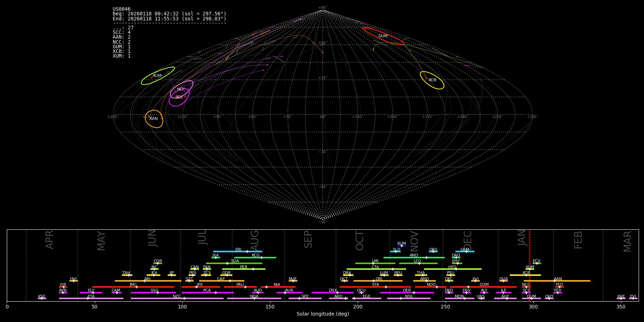Click the XUM radiant in green ellipse

click(157, 76)
